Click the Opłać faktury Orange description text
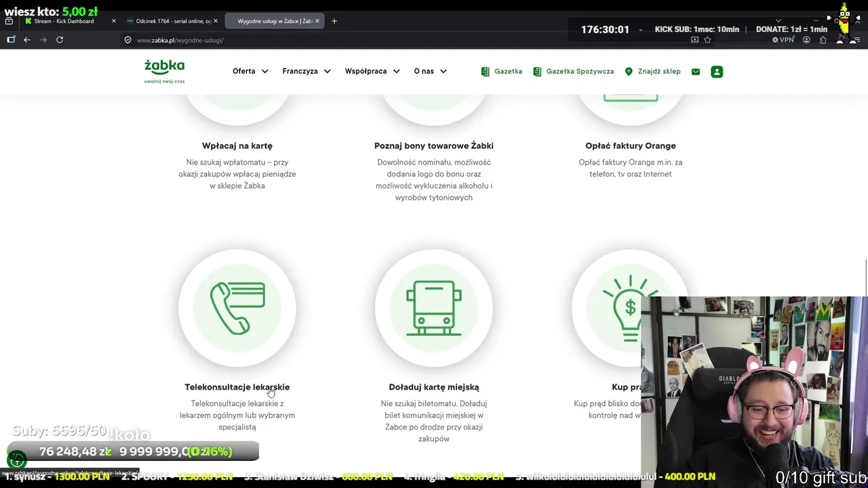The width and height of the screenshot is (868, 488). point(631,168)
